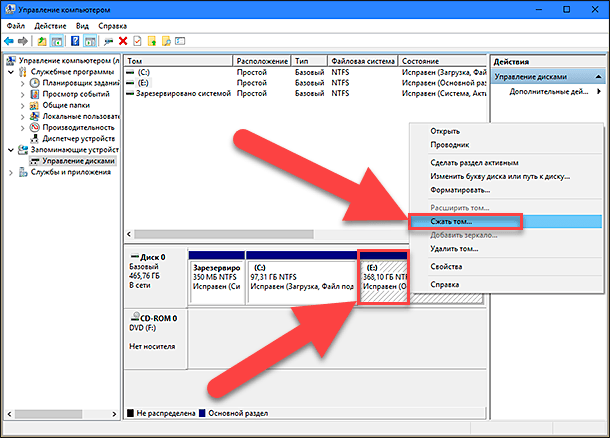
Task: Click the Task Scheduler clock icon in tree
Action: tap(33, 84)
